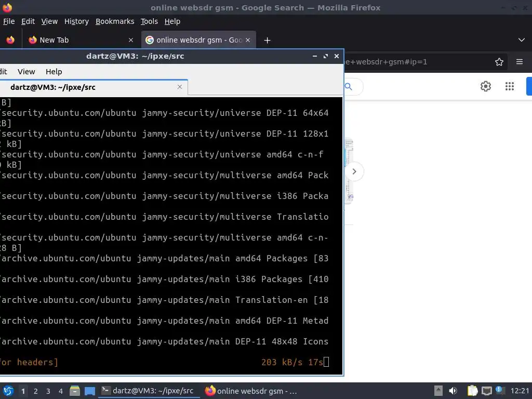Maximize the terminal window
The height and width of the screenshot is (399, 532).
(325, 56)
